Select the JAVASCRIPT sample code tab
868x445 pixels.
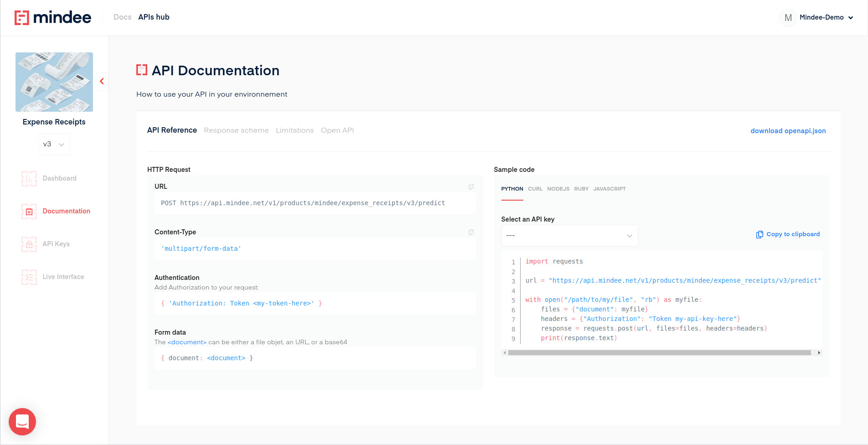coord(610,189)
